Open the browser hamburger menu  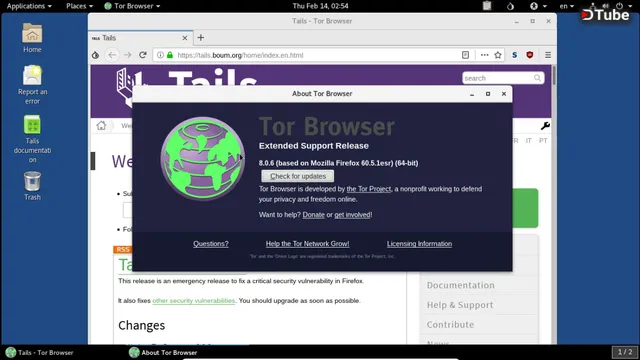(548, 55)
